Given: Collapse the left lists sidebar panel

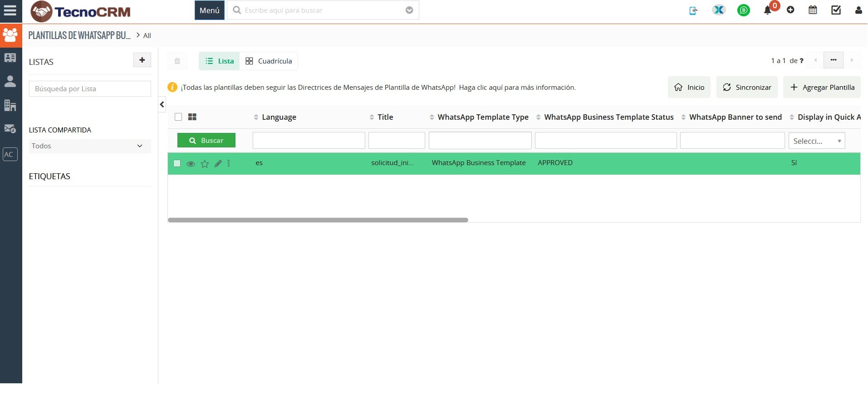Looking at the screenshot, I should tap(162, 105).
